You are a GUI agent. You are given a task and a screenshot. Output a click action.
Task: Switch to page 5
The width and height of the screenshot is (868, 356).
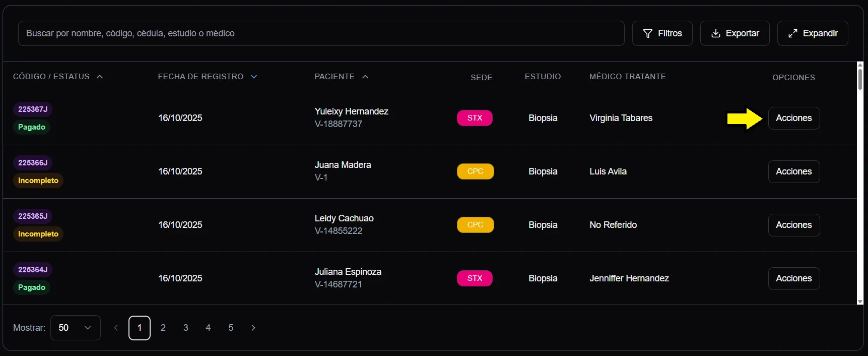pyautogui.click(x=231, y=328)
